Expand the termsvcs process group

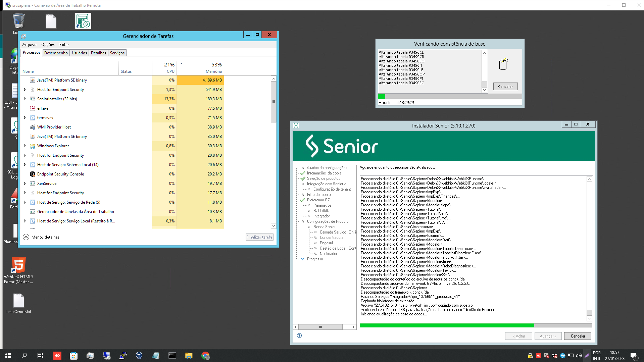[25, 118]
